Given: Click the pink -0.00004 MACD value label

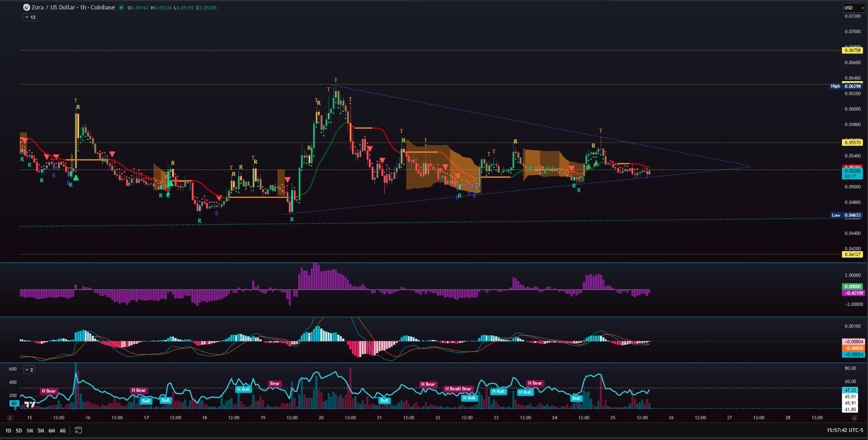Looking at the screenshot, I should click(853, 341).
